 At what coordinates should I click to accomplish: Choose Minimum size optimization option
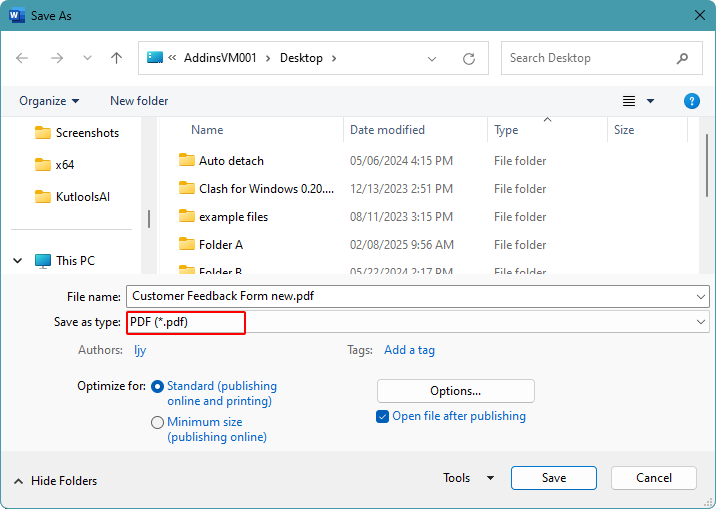(x=158, y=423)
